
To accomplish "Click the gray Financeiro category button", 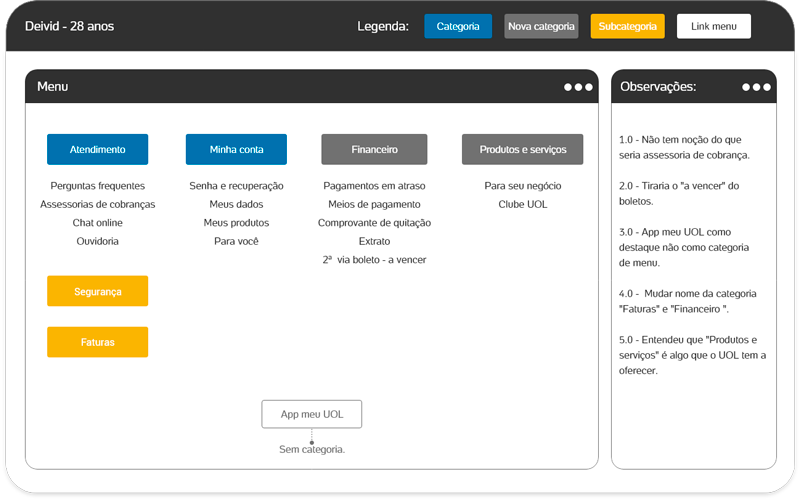I will pos(374,149).
